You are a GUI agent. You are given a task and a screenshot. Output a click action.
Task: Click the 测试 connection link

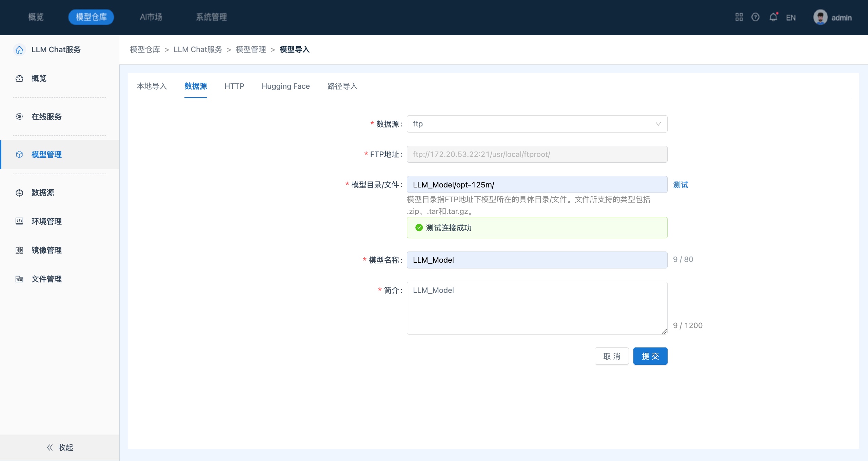680,185
